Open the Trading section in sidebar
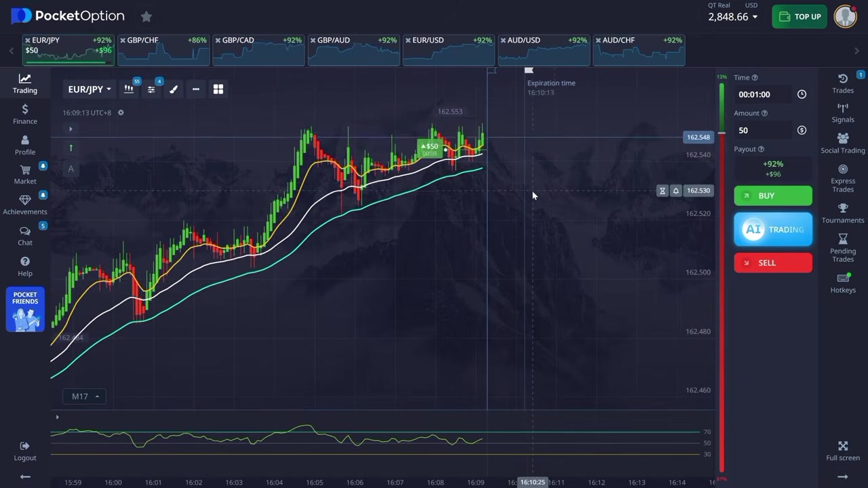 click(x=24, y=83)
